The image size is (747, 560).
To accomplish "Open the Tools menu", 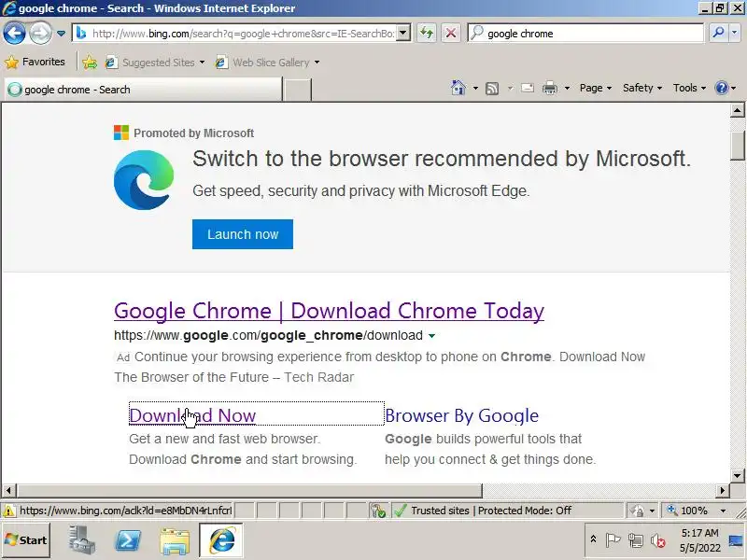I will pyautogui.click(x=689, y=88).
